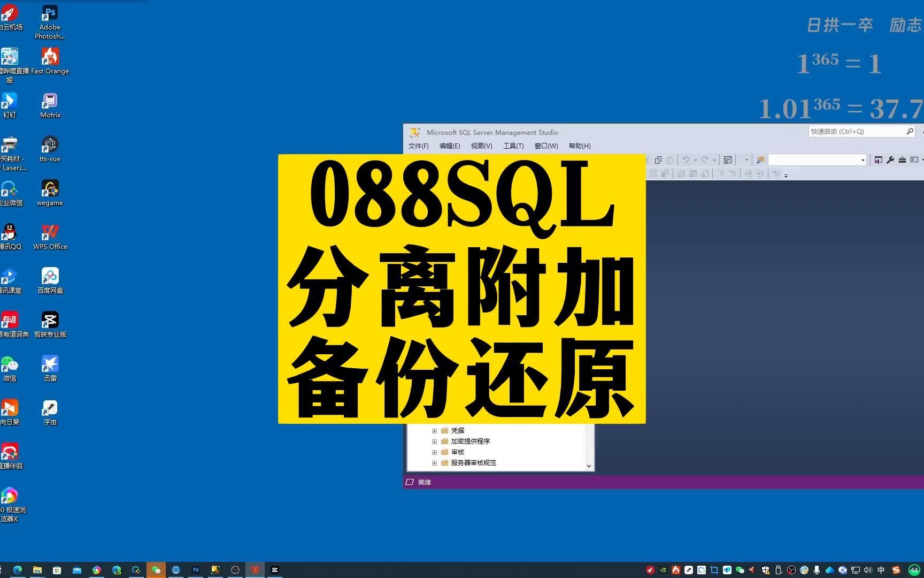Click the Solution Explorer window icon
Viewport: 924px width, 578px height.
pyautogui.click(x=878, y=160)
